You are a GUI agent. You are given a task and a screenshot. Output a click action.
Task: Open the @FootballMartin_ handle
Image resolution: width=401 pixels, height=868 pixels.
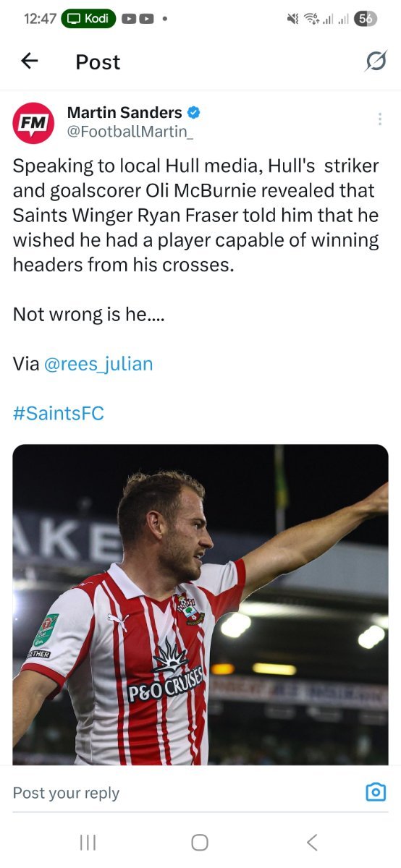[x=130, y=132]
